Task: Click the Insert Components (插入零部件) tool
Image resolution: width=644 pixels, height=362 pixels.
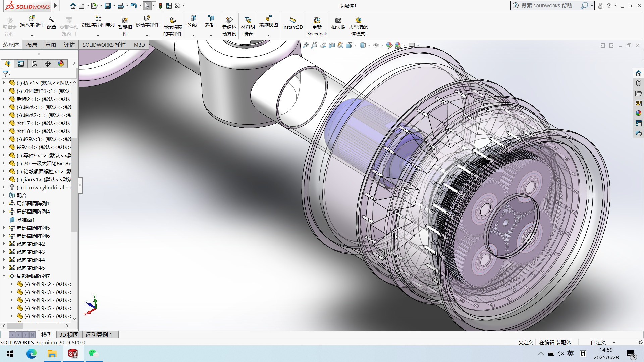Action: coord(32,21)
